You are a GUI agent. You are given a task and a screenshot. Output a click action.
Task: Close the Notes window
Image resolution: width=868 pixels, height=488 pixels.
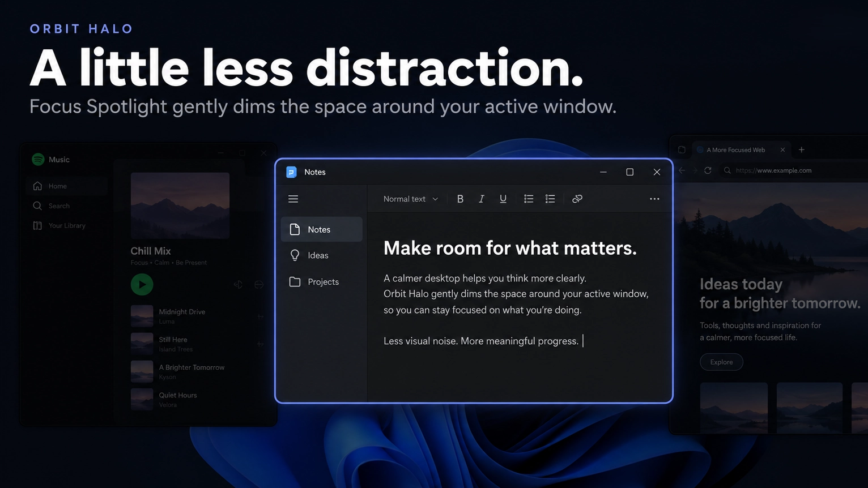click(657, 172)
